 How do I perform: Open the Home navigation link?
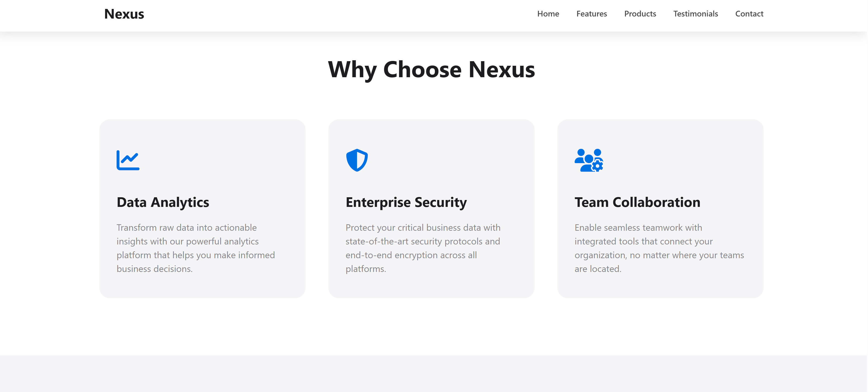[x=548, y=14]
